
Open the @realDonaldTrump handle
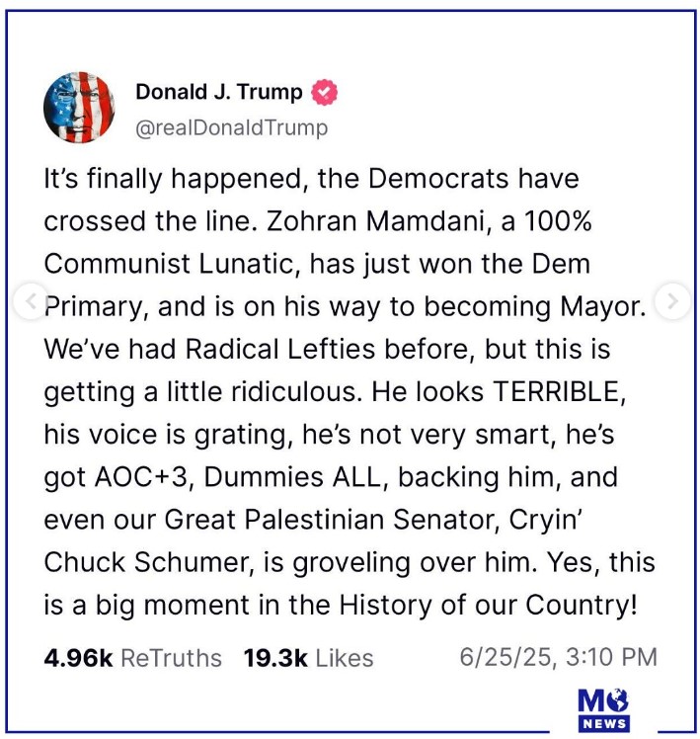231,128
